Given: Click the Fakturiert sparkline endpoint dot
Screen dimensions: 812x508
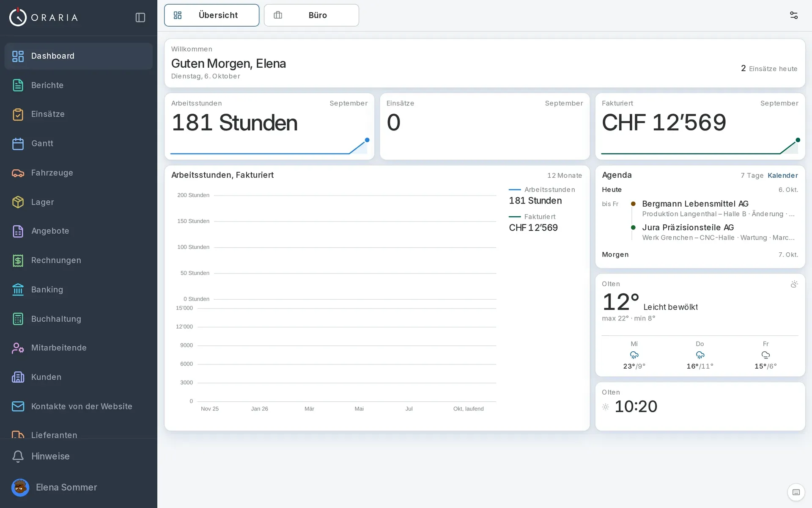Looking at the screenshot, I should [x=798, y=140].
